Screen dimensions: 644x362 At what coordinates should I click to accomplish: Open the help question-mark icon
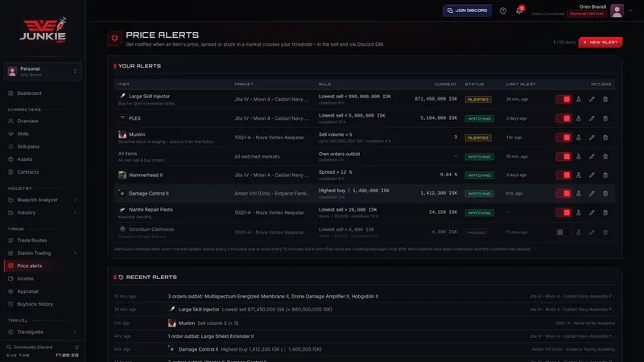point(502,10)
